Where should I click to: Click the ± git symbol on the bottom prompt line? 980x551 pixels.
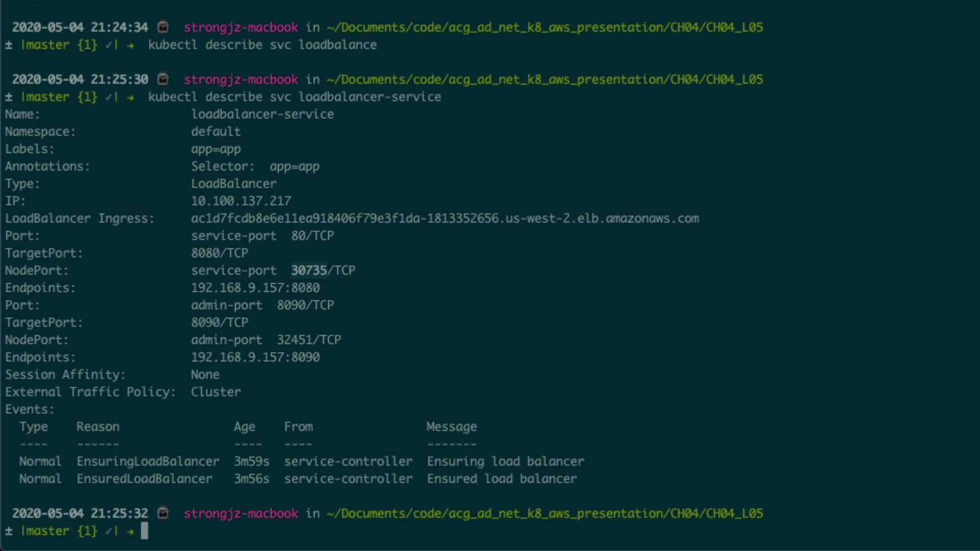click(x=9, y=531)
